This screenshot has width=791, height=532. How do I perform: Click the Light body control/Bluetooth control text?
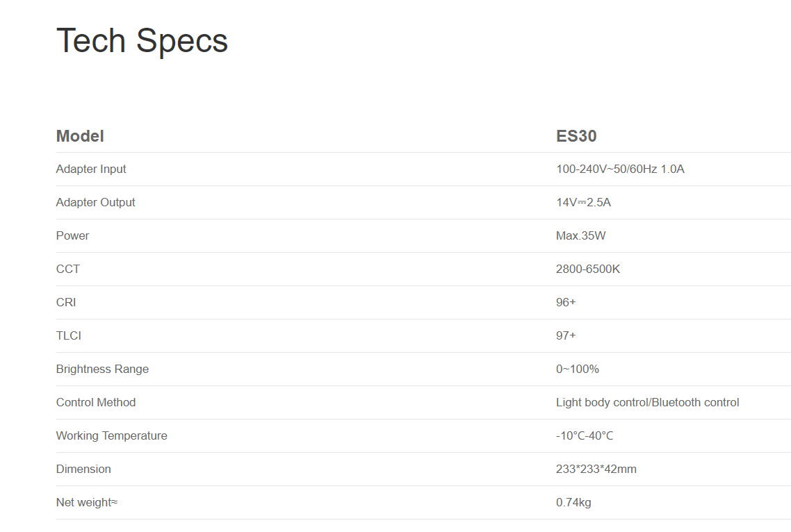coord(647,402)
